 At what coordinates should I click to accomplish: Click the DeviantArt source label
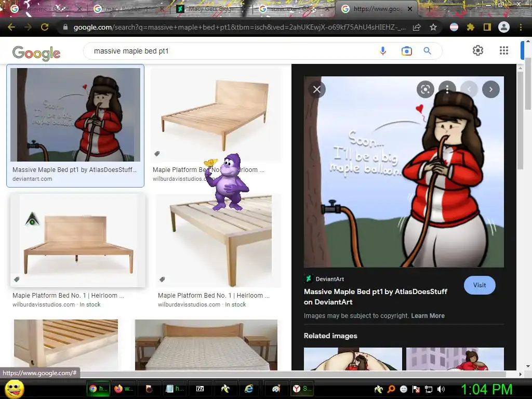click(330, 279)
